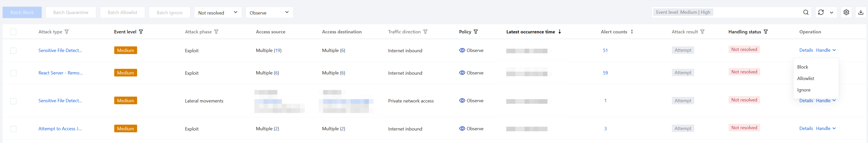Image resolution: width=868 pixels, height=143 pixels.
Task: Choose Block from the Handle menu
Action: (x=802, y=67)
